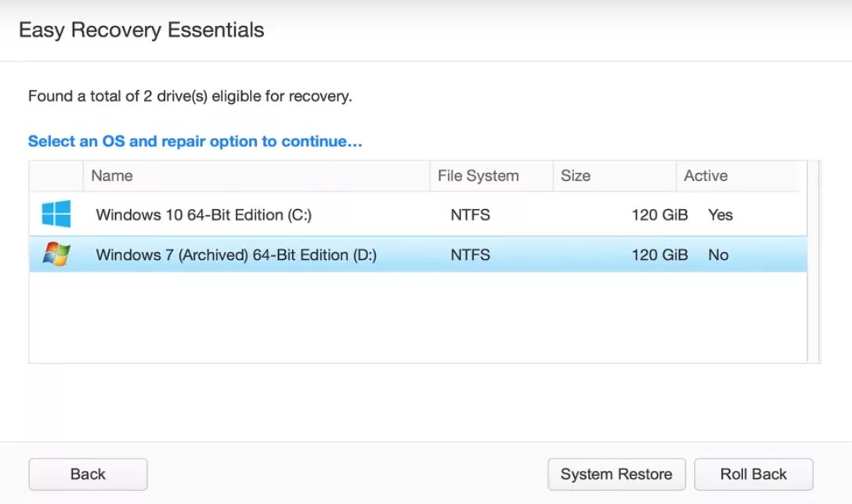Click the Yes active status cell
Viewport: 852px width, 504px height.
[x=720, y=214]
